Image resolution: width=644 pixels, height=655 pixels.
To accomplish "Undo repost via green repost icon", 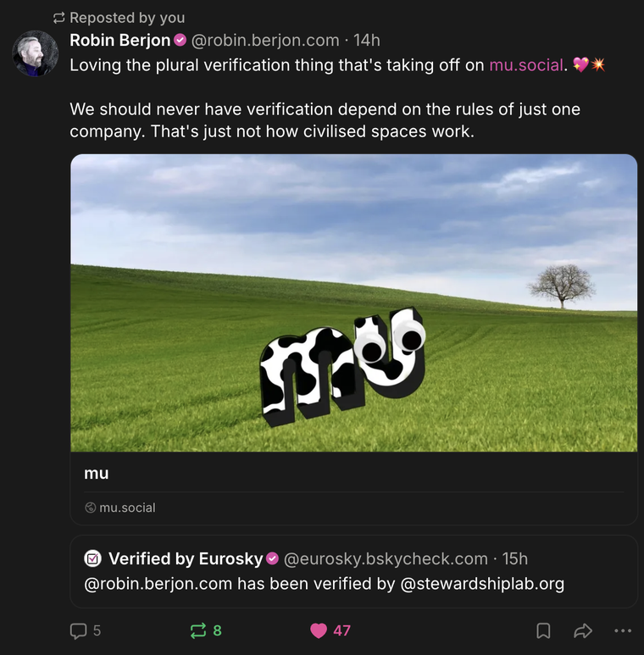I will point(198,630).
